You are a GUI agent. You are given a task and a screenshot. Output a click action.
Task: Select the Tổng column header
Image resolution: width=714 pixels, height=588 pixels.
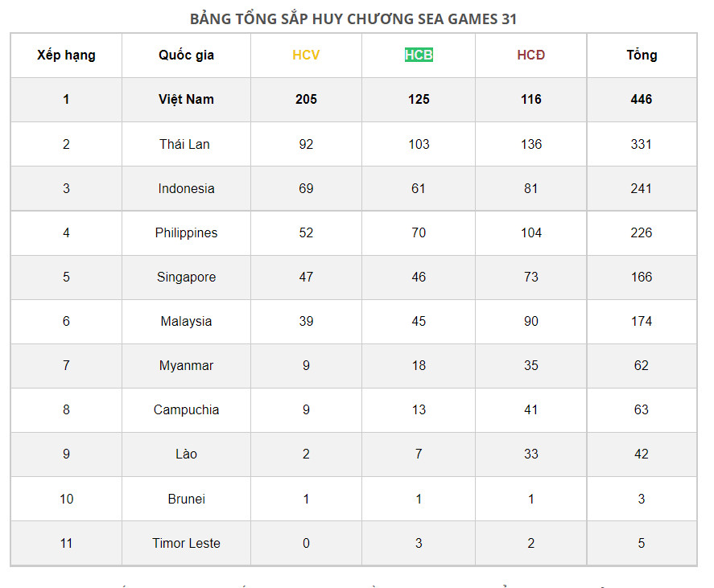(x=642, y=56)
